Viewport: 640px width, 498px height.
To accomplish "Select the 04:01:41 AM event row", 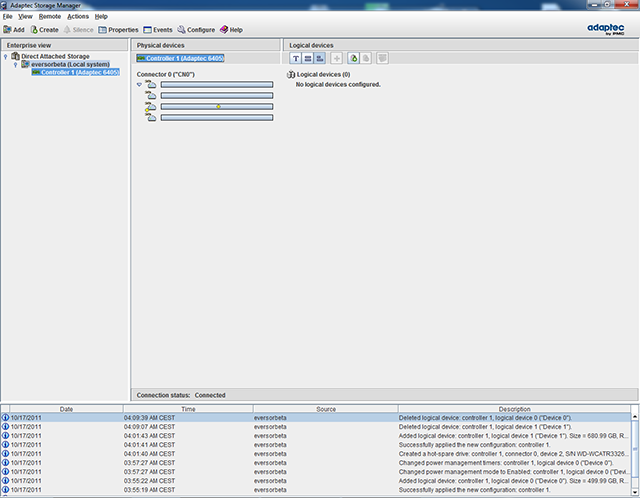I will 316,445.
